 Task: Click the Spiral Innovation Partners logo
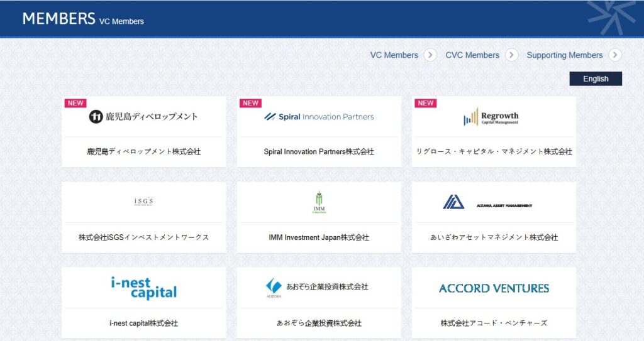pyautogui.click(x=319, y=117)
